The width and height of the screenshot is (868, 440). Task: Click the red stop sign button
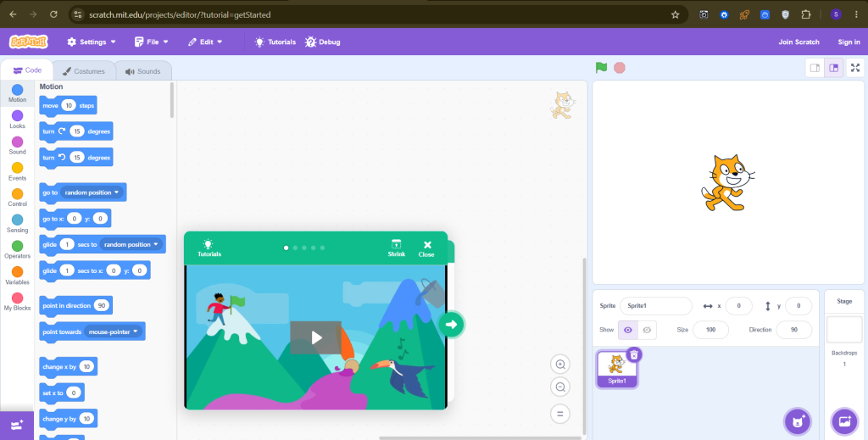tap(620, 68)
